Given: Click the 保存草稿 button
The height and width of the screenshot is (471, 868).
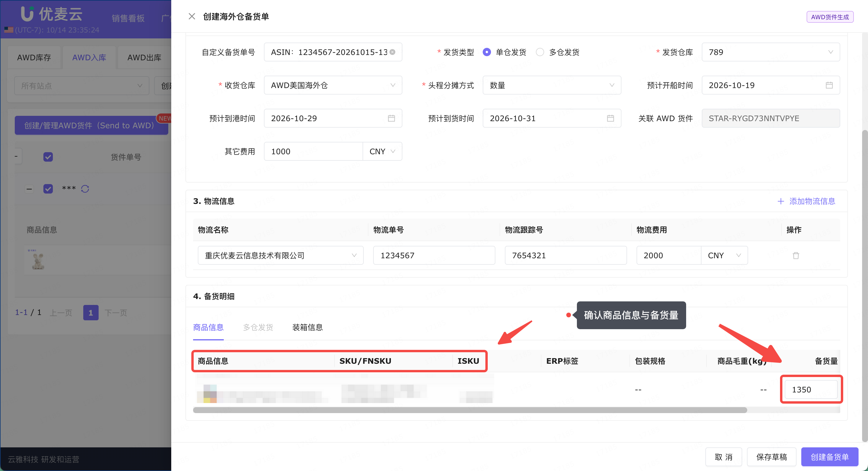Looking at the screenshot, I should coord(771,457).
